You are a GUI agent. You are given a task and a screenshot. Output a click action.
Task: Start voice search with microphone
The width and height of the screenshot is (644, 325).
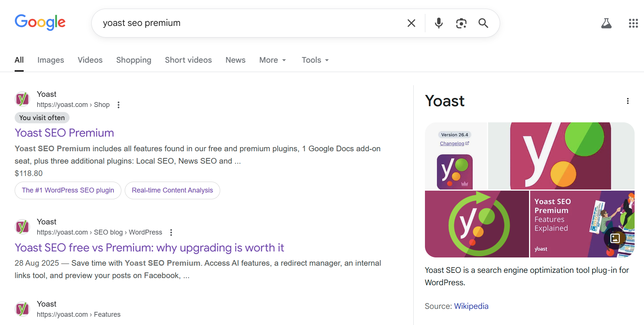click(x=438, y=23)
